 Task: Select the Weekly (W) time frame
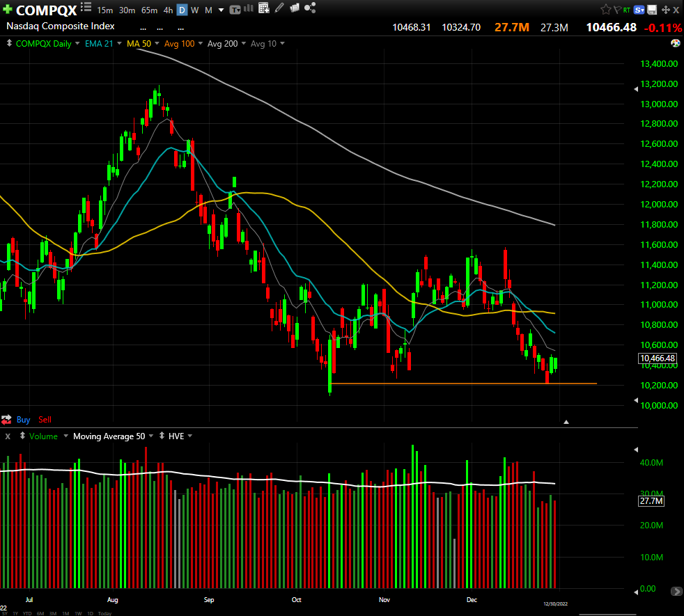195,10
